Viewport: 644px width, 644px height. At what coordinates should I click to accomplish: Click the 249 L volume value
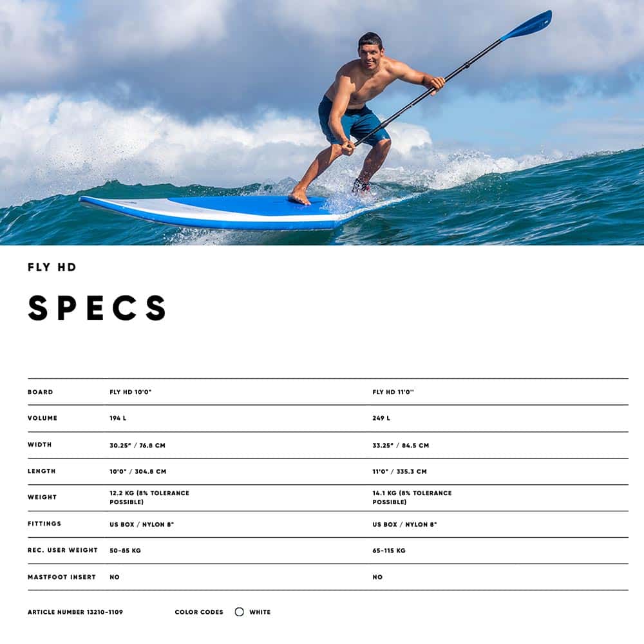click(x=381, y=419)
